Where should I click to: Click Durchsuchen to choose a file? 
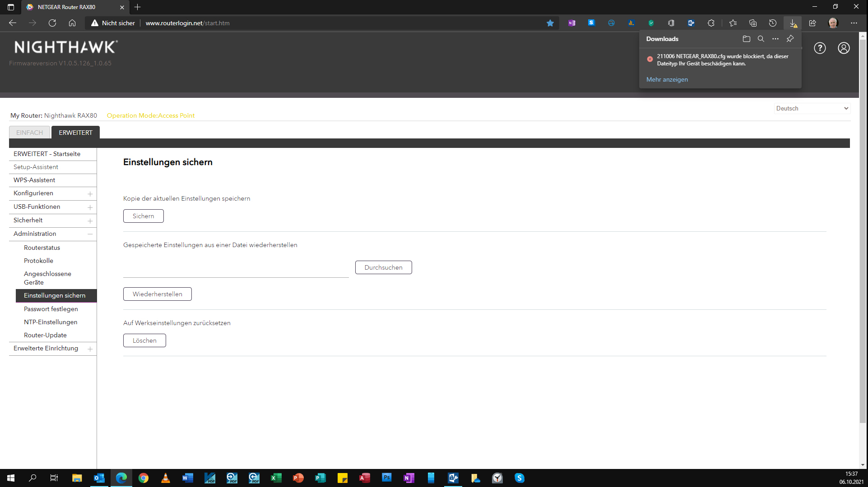[383, 267]
